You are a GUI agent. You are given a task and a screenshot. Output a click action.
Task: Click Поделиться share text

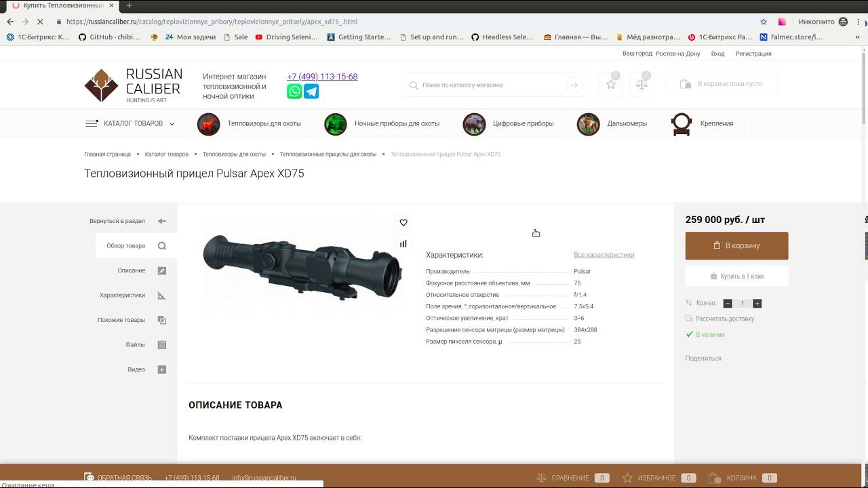pyautogui.click(x=703, y=359)
